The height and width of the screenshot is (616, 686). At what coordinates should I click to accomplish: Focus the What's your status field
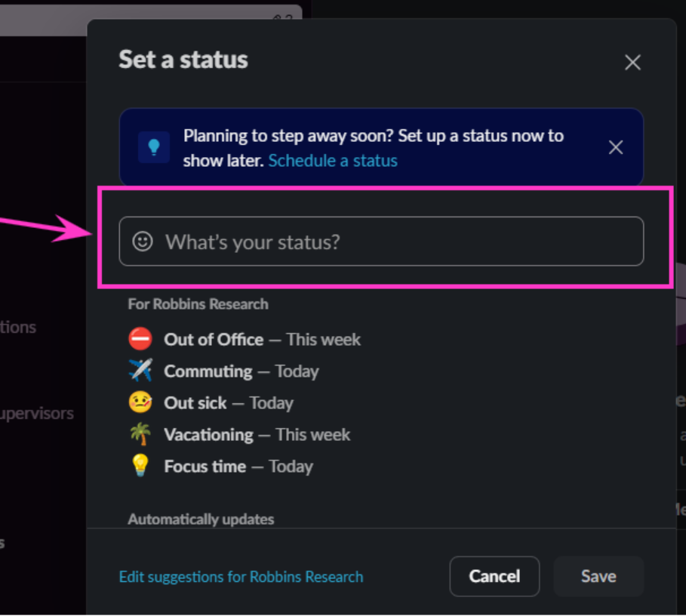[x=382, y=242]
